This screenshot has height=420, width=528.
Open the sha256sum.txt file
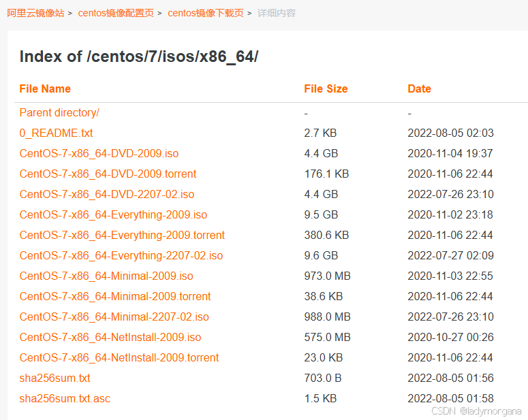55,378
